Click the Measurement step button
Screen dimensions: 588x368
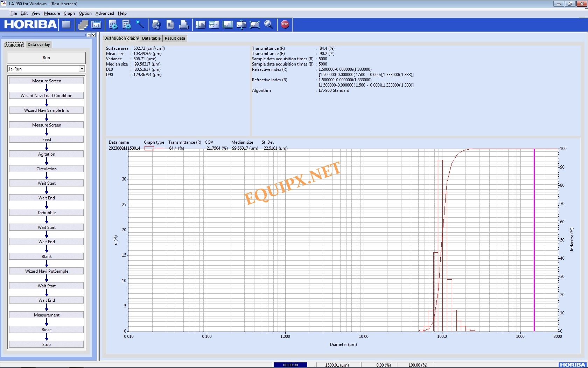pyautogui.click(x=46, y=315)
